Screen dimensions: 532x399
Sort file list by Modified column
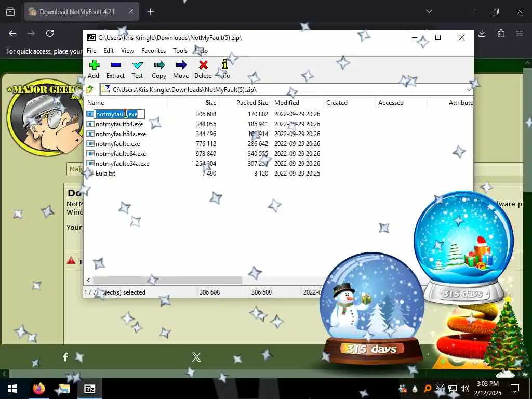[x=297, y=103]
